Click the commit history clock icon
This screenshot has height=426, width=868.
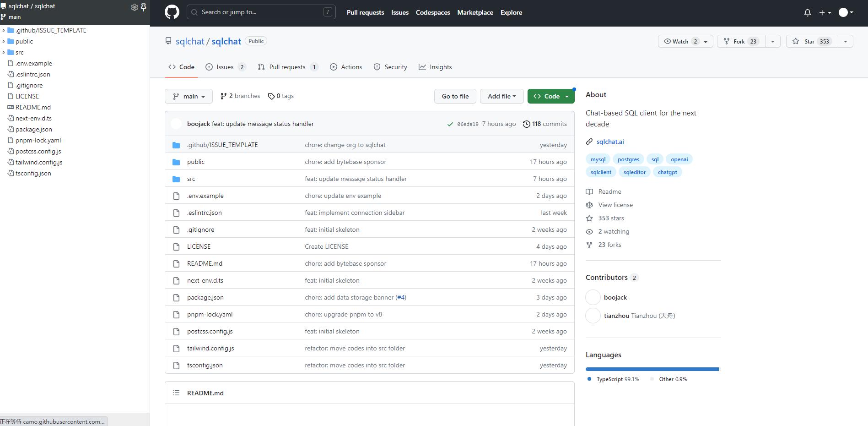click(x=527, y=124)
